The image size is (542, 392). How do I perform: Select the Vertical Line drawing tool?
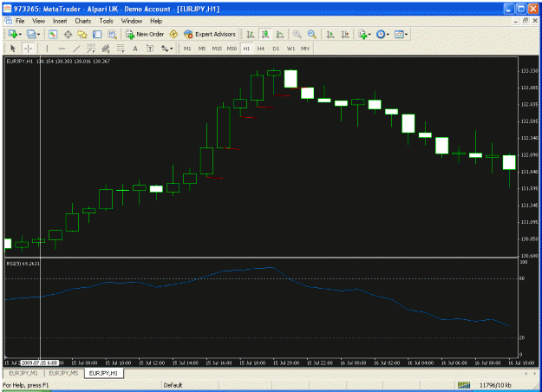[47, 49]
